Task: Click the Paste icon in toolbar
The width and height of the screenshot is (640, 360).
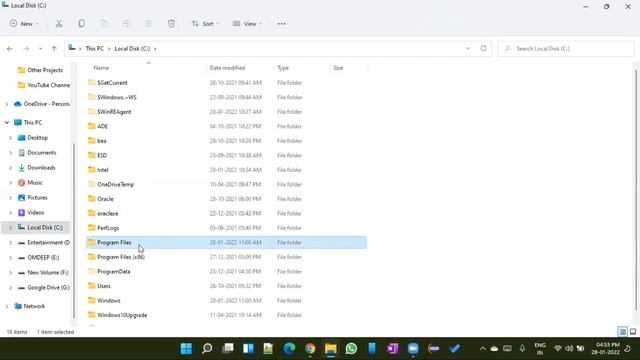Action: point(104,24)
